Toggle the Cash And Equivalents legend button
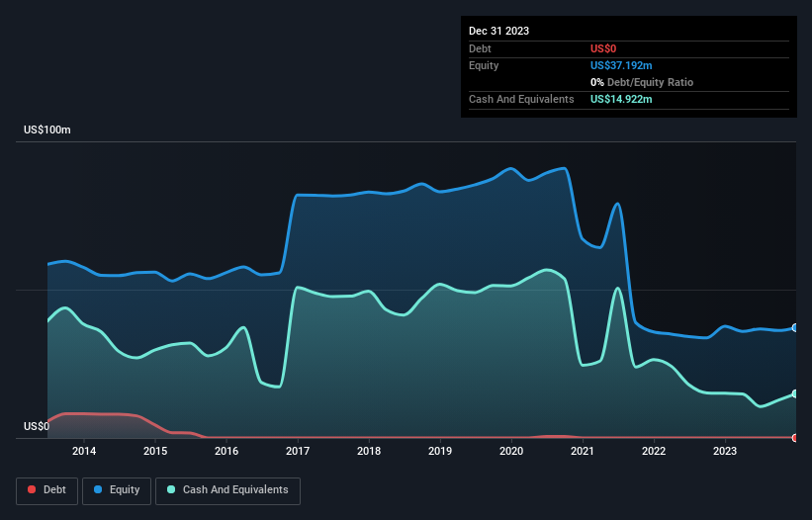Screen dimensions: 812x520 click(227, 490)
